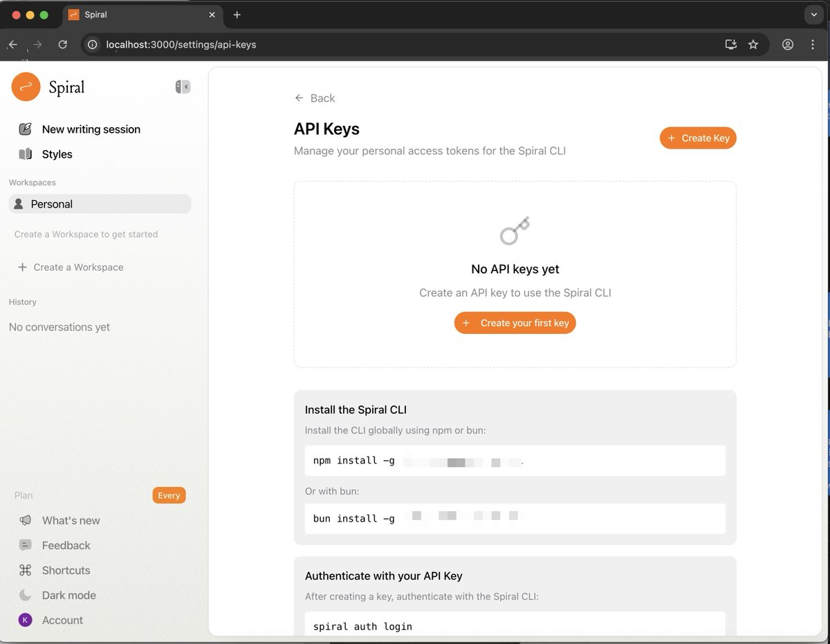
Task: Focus the address bar URL
Action: pyautogui.click(x=181, y=44)
